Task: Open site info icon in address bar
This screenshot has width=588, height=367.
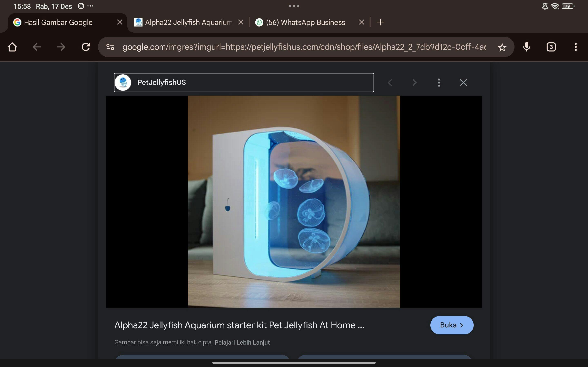Action: click(110, 47)
